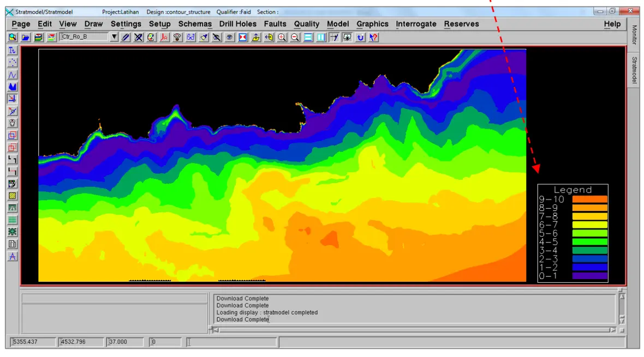Click the yellow left-arrow toolbar icon
The width and height of the screenshot is (644, 357).
[269, 38]
